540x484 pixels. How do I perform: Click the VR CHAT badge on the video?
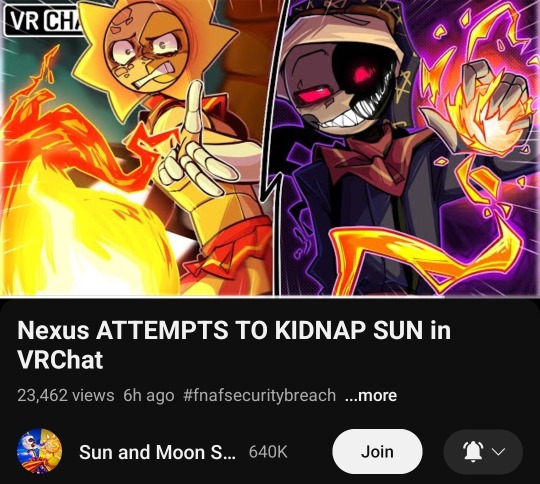(45, 21)
